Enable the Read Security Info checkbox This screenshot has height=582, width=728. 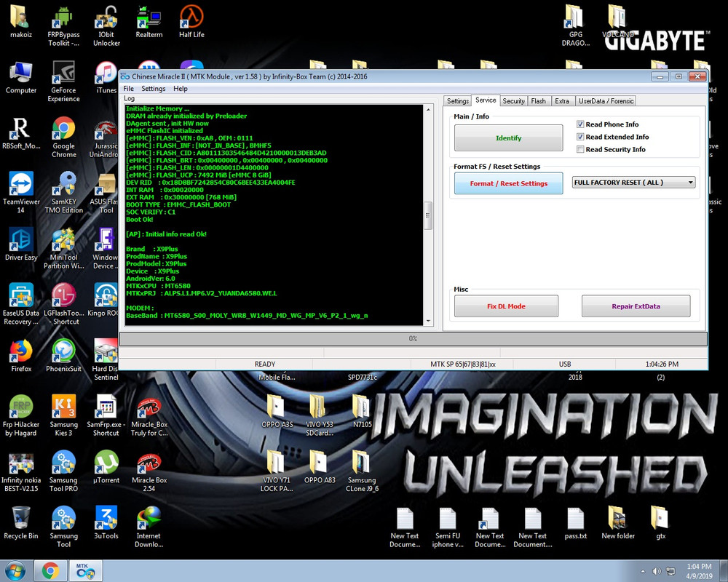point(580,149)
